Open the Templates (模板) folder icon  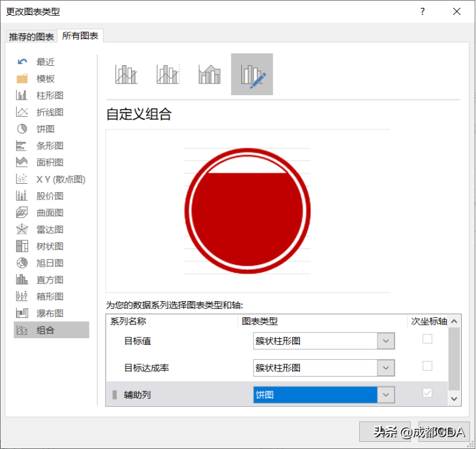click(x=22, y=79)
